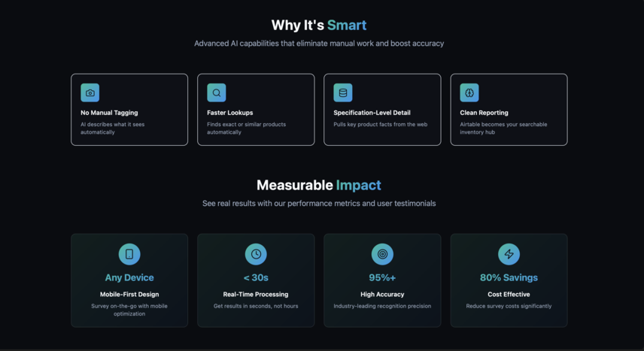Click the database icon in Specification-Level Detail
This screenshot has height=351, width=644.
click(343, 92)
